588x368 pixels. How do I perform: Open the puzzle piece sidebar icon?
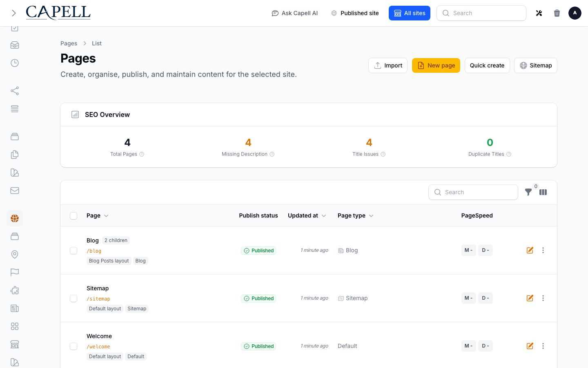pos(15,290)
